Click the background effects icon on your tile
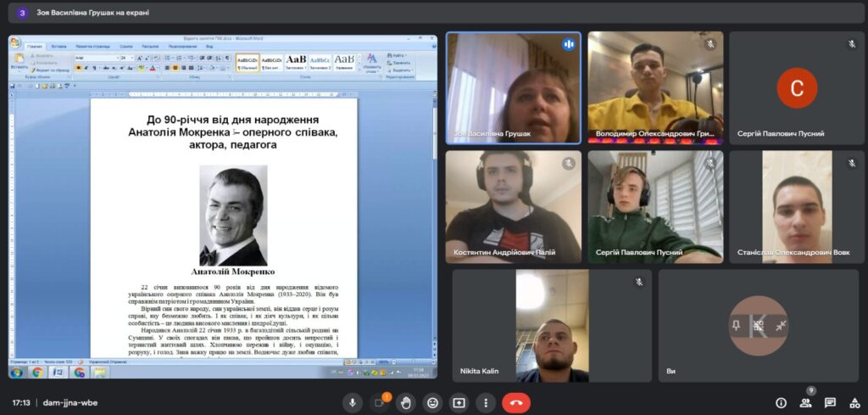Screen dimensions: 868x415 (759, 325)
